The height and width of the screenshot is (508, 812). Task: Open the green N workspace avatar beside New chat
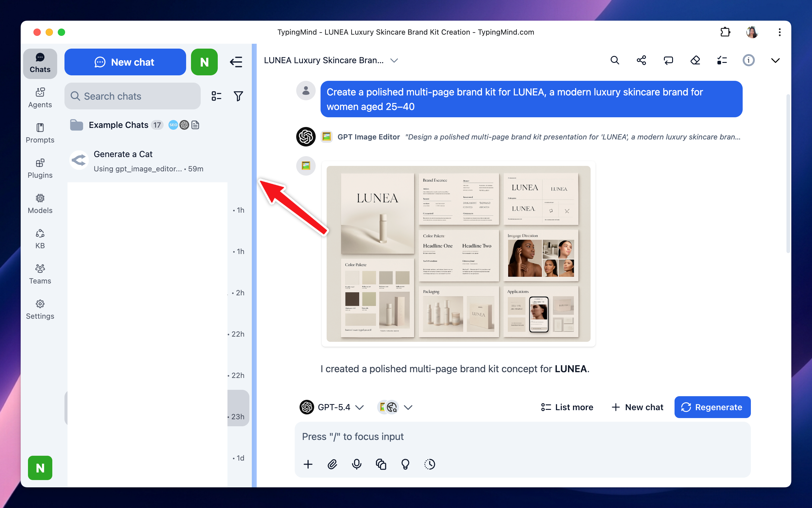click(204, 62)
